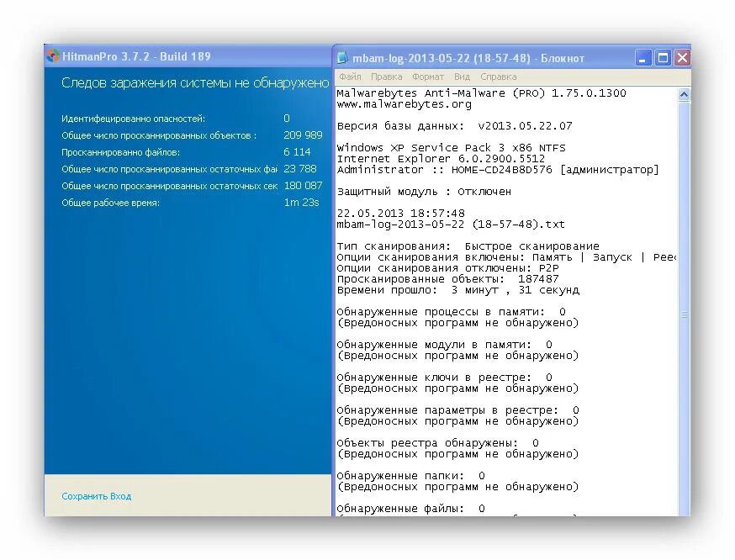Click the value 180 087 in HitmanPro
Image resolution: width=735 pixels, height=560 pixels.
click(303, 186)
